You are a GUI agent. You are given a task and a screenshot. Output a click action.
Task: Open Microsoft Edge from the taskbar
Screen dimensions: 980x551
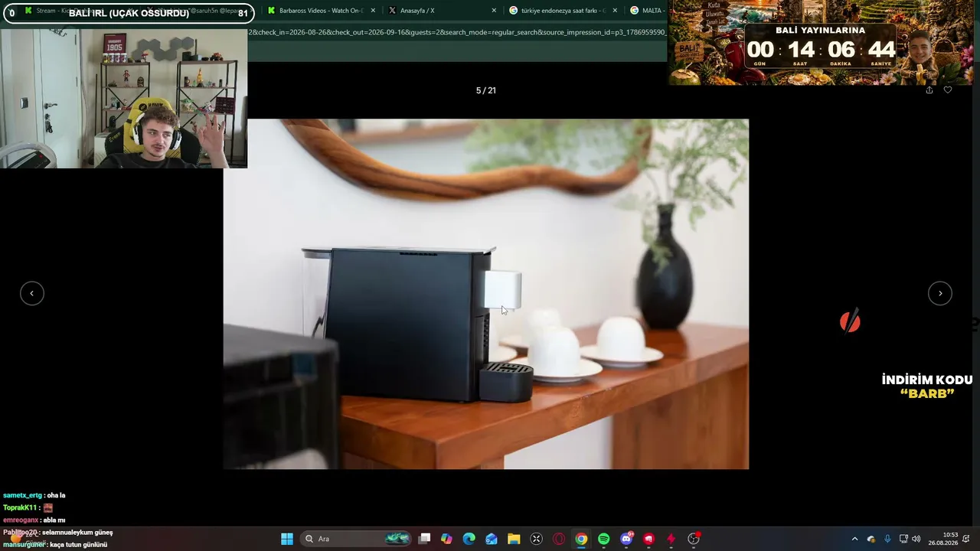click(x=469, y=539)
